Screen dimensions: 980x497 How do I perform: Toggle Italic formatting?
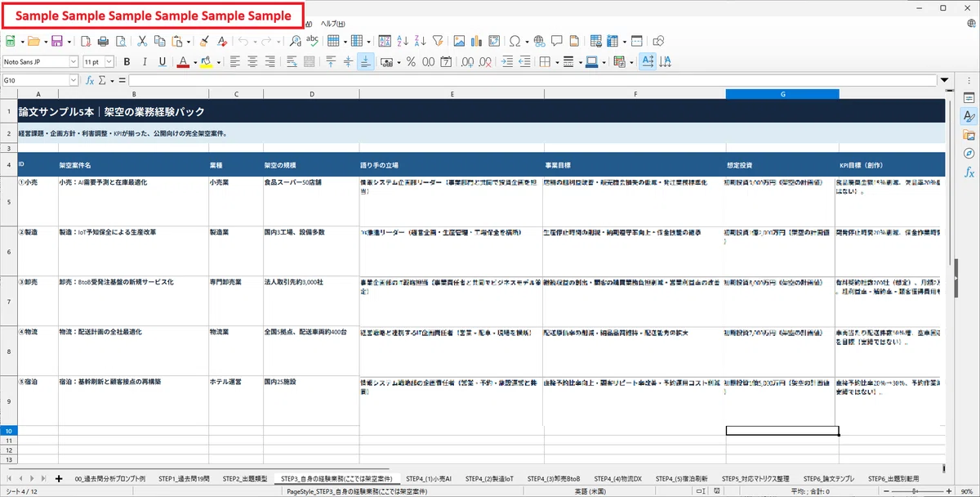point(145,61)
